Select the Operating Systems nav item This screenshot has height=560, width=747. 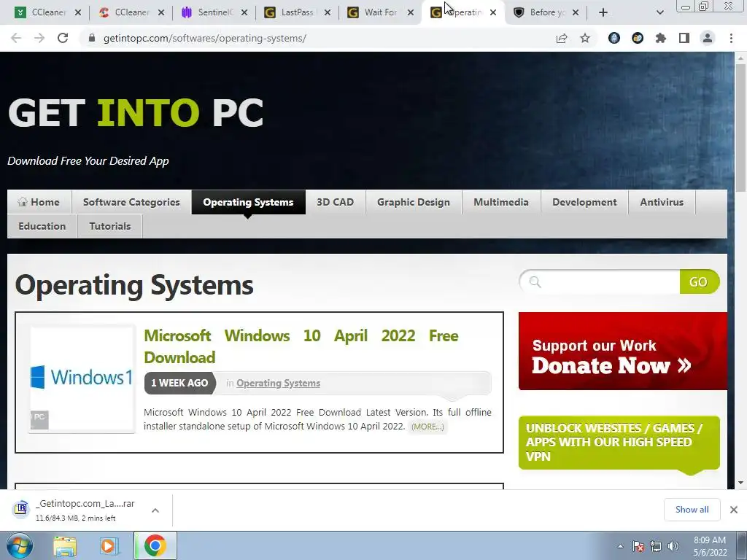coord(248,202)
